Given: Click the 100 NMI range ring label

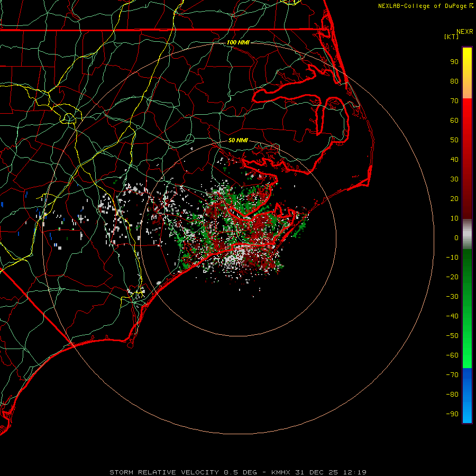Looking at the screenshot, I should tap(238, 42).
